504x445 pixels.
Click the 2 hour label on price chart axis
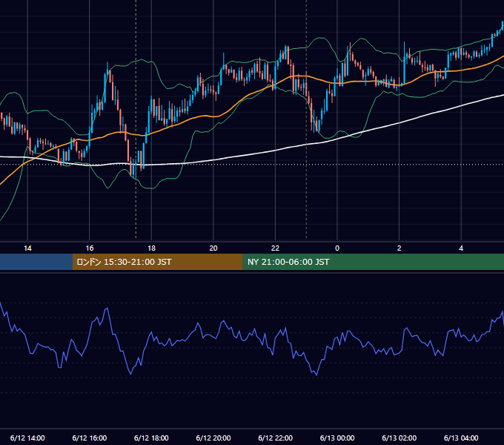pyautogui.click(x=399, y=248)
